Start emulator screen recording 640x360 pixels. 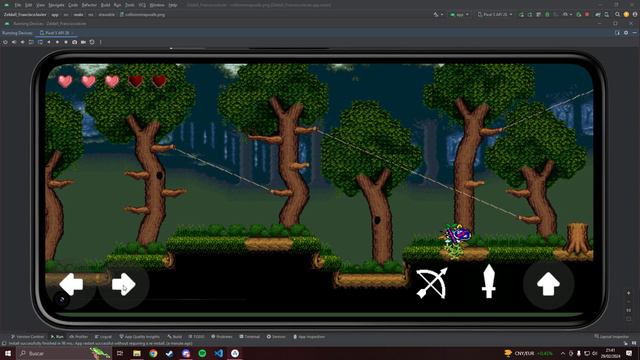[83, 42]
